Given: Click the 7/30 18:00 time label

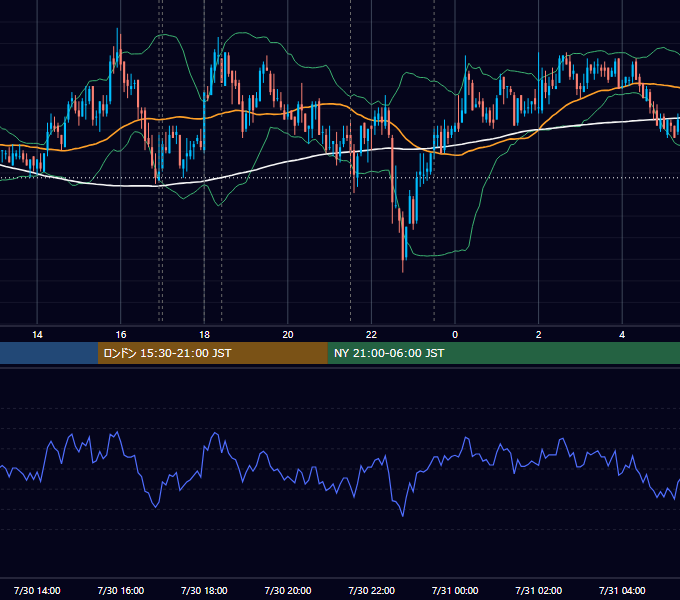Looking at the screenshot, I should click(204, 590).
